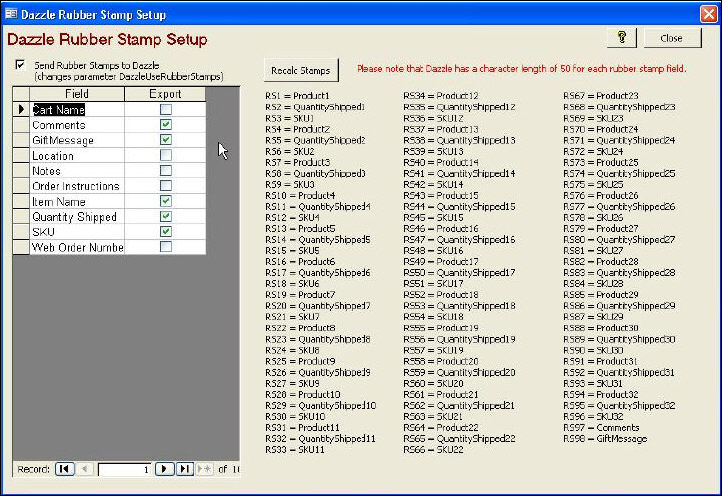
Task: Uncheck Export box for Comments
Action: tap(166, 124)
